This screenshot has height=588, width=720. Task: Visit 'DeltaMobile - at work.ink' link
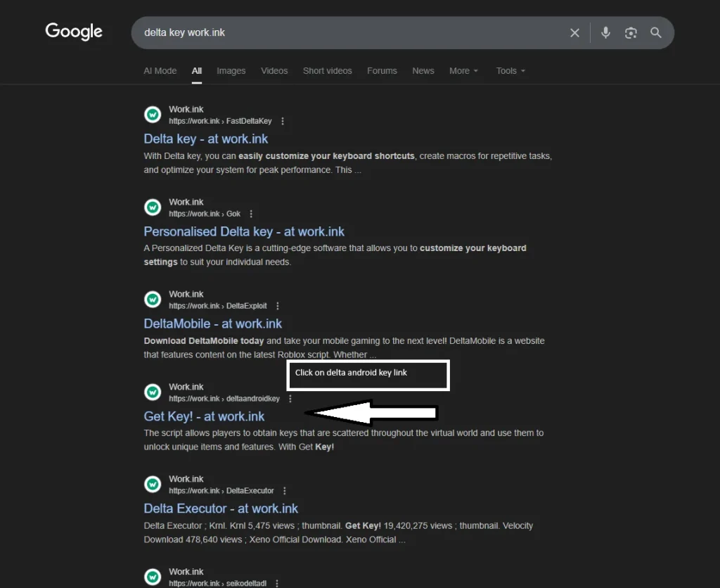click(x=212, y=324)
